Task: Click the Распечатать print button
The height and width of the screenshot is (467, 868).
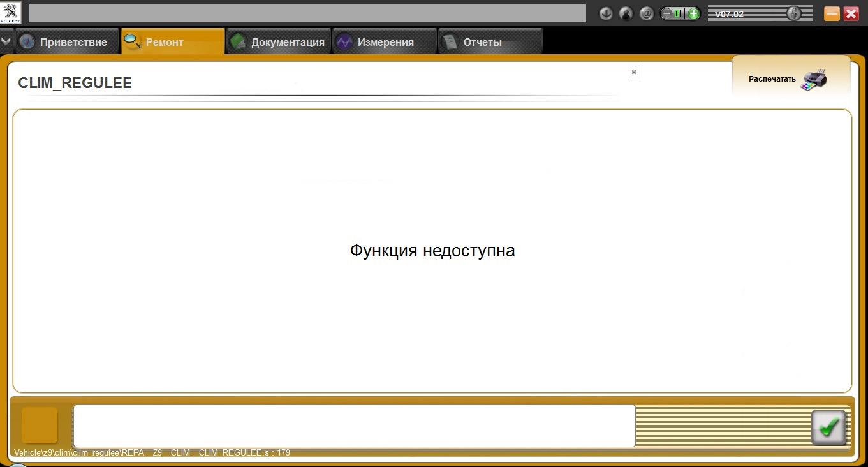Action: pyautogui.click(x=791, y=78)
